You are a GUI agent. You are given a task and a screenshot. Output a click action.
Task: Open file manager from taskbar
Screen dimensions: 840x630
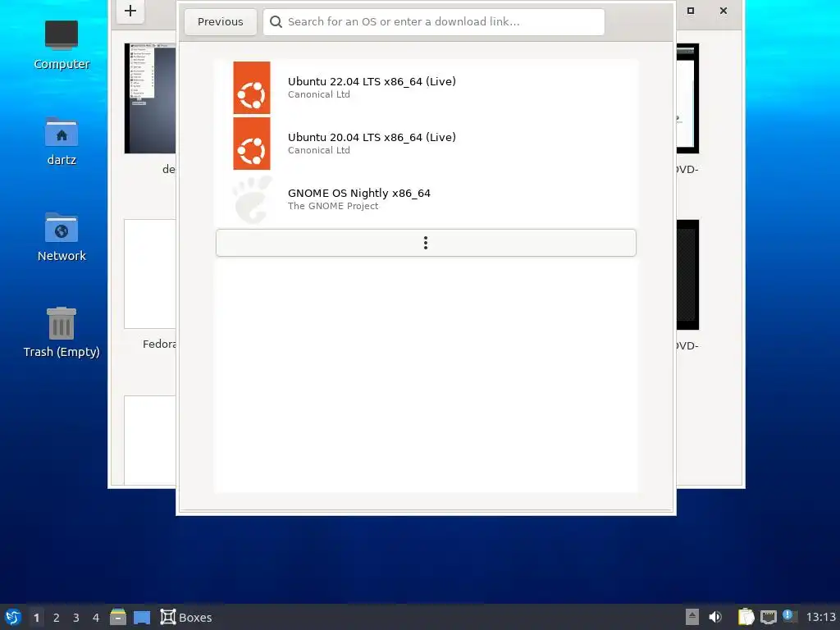(x=118, y=617)
